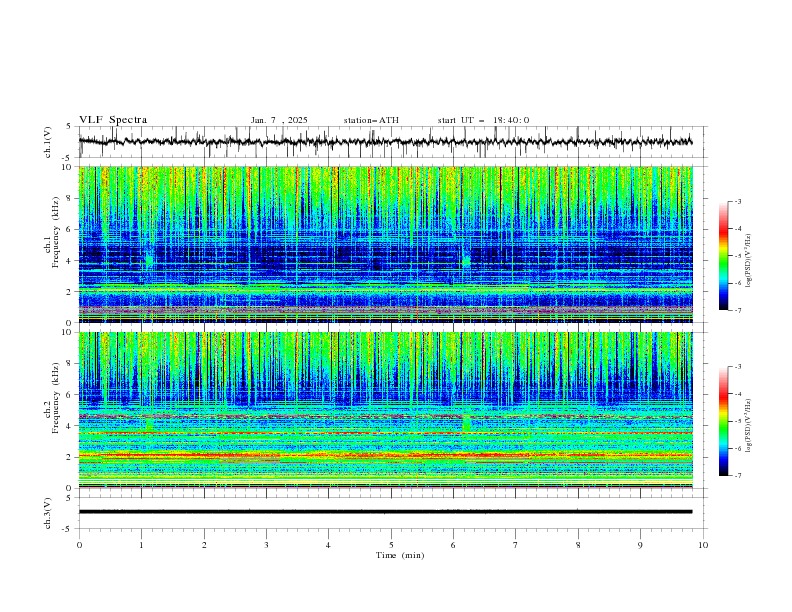Click the ch.3 flat voltage trace

point(385,512)
